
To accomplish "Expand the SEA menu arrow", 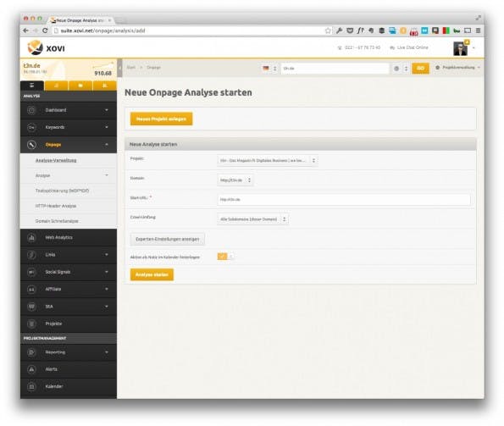I will pos(107,307).
